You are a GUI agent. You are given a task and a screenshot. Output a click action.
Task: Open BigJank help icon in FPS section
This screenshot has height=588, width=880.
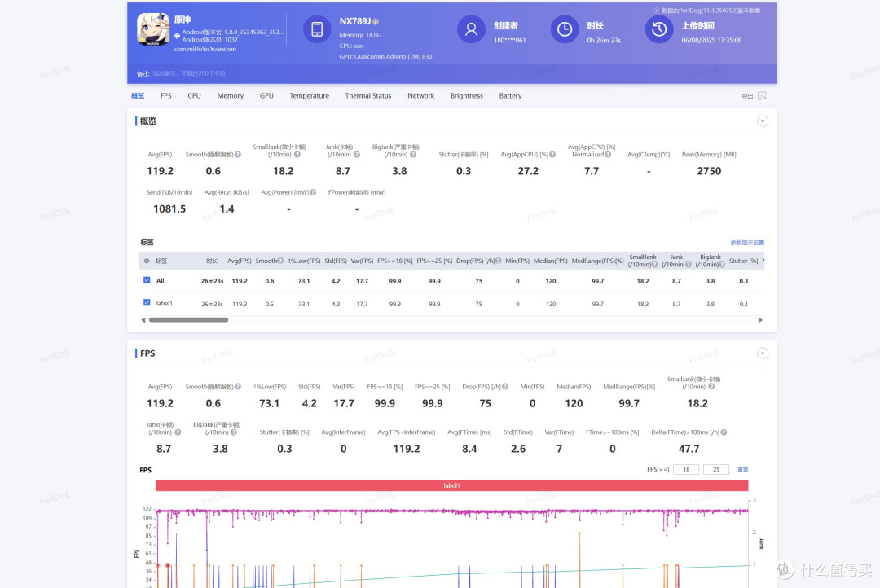coord(234,432)
